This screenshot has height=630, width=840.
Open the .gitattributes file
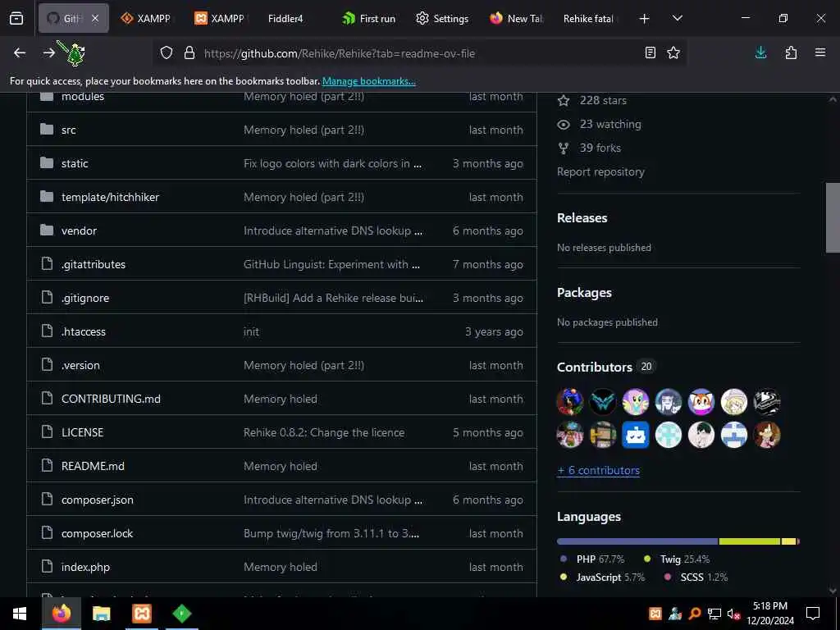[94, 264]
